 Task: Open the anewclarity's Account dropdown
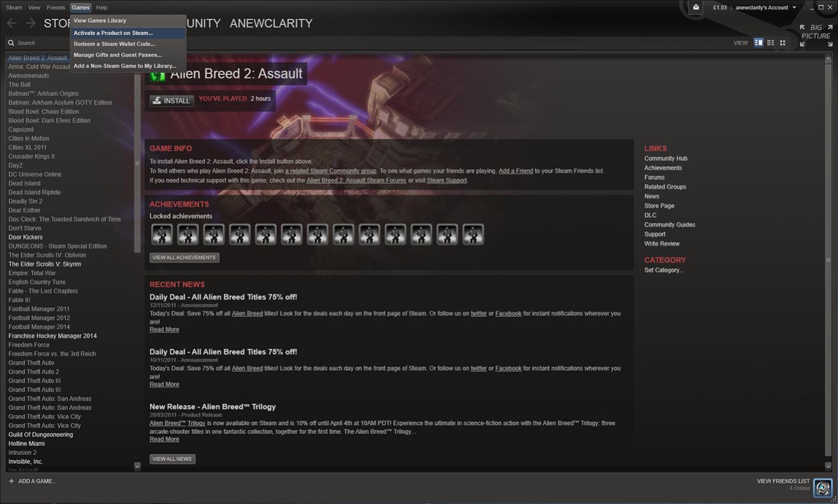coord(766,8)
